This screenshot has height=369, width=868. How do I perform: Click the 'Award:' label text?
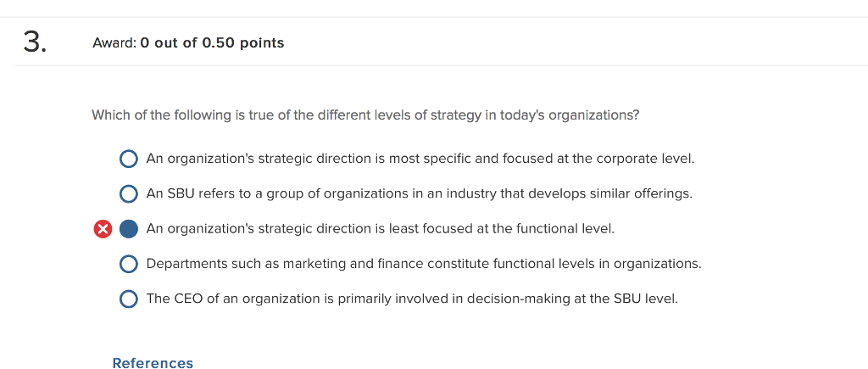click(114, 43)
